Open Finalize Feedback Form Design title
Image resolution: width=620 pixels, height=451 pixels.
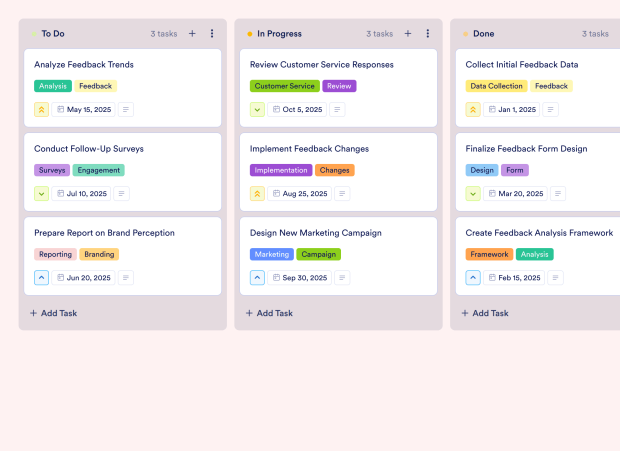pyautogui.click(x=526, y=149)
